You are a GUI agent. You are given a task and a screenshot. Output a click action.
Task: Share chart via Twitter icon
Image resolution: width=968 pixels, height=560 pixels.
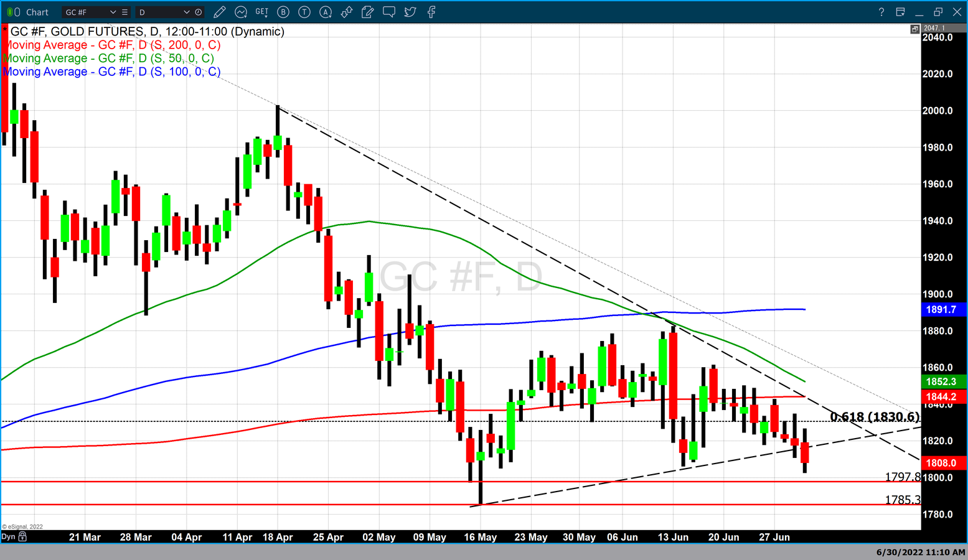[x=410, y=12]
